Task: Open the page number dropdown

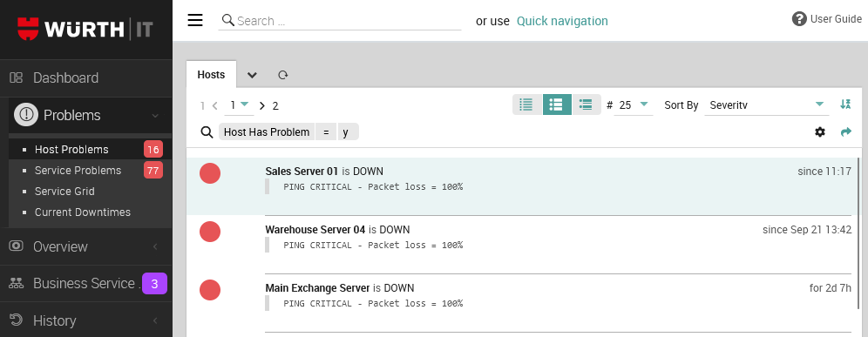Action: pyautogui.click(x=239, y=104)
